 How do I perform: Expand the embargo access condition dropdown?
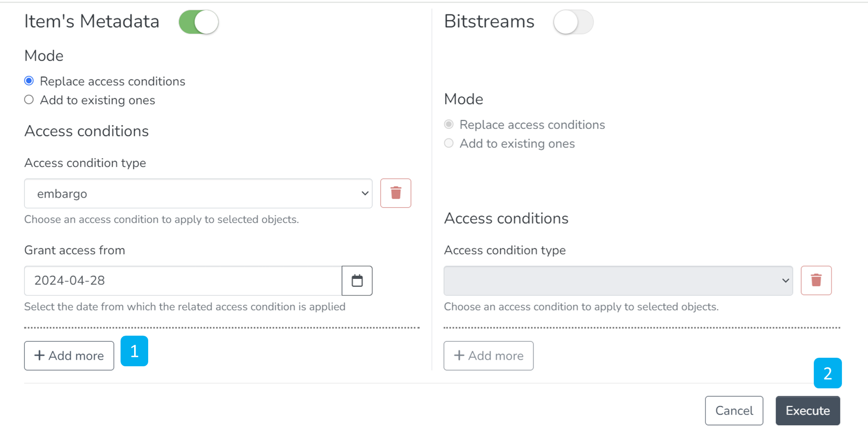click(198, 194)
